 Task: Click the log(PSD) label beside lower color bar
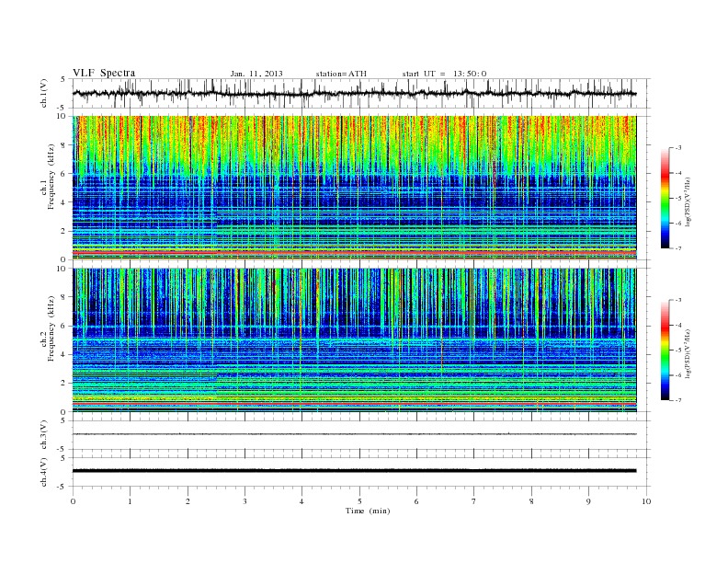688,353
